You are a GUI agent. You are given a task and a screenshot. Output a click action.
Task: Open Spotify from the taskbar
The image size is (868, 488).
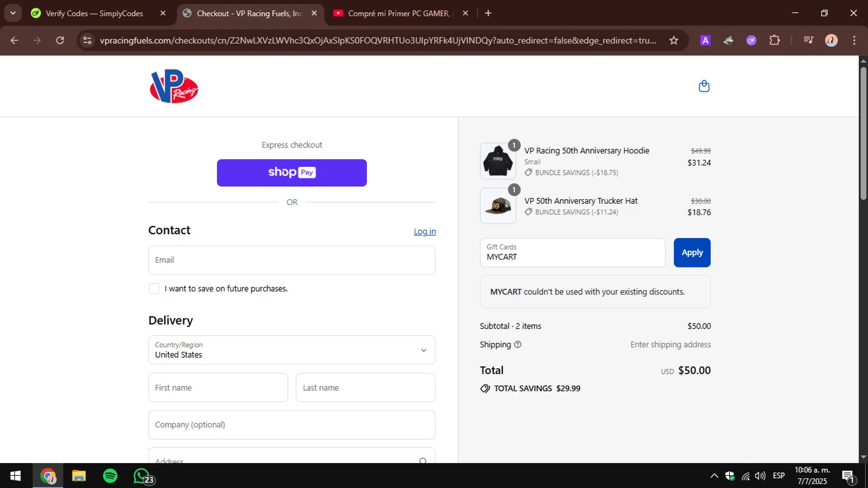pyautogui.click(x=110, y=476)
